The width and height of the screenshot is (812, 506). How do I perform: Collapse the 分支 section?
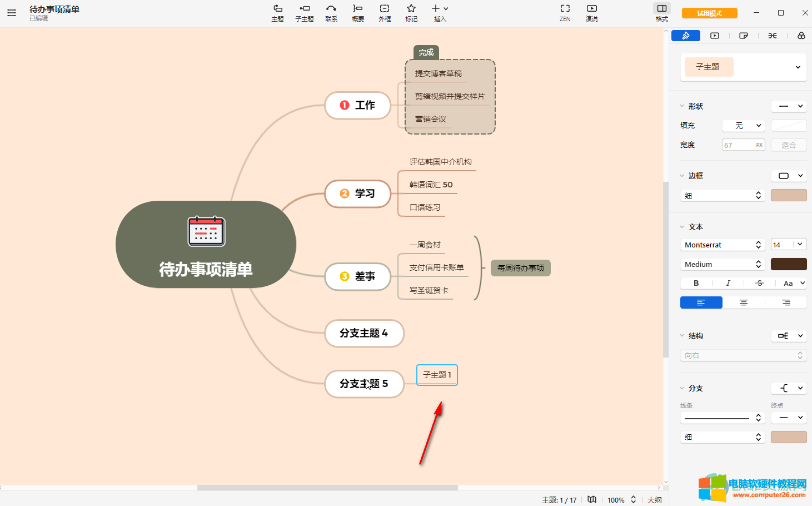pyautogui.click(x=682, y=388)
